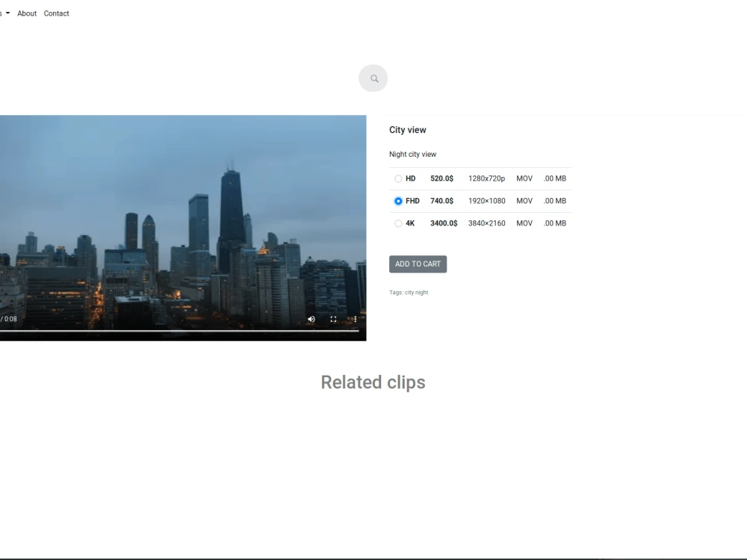Click the 'night' tag link
The image size is (747, 560).
[x=421, y=293]
